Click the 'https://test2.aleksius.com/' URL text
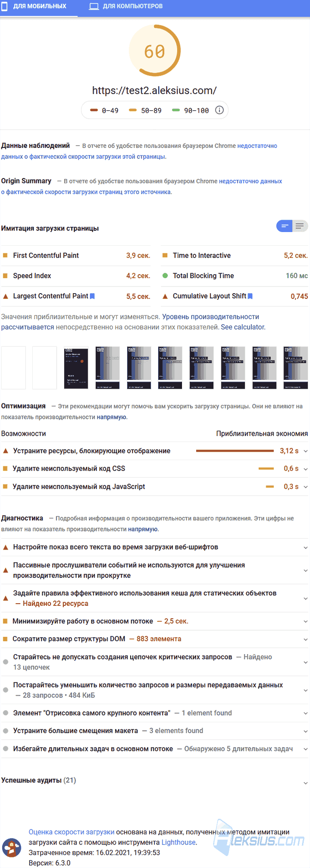 coord(155,90)
